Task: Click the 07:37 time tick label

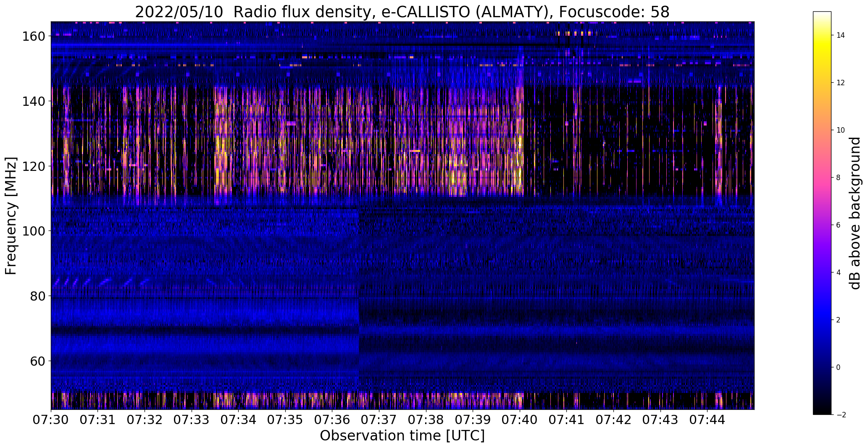Action: [x=379, y=420]
